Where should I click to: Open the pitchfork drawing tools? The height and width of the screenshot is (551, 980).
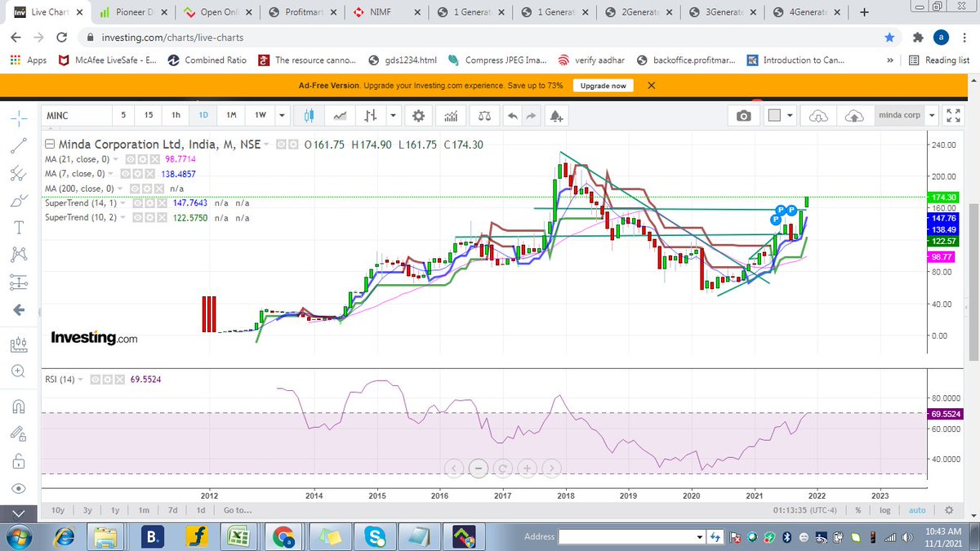[x=19, y=172]
